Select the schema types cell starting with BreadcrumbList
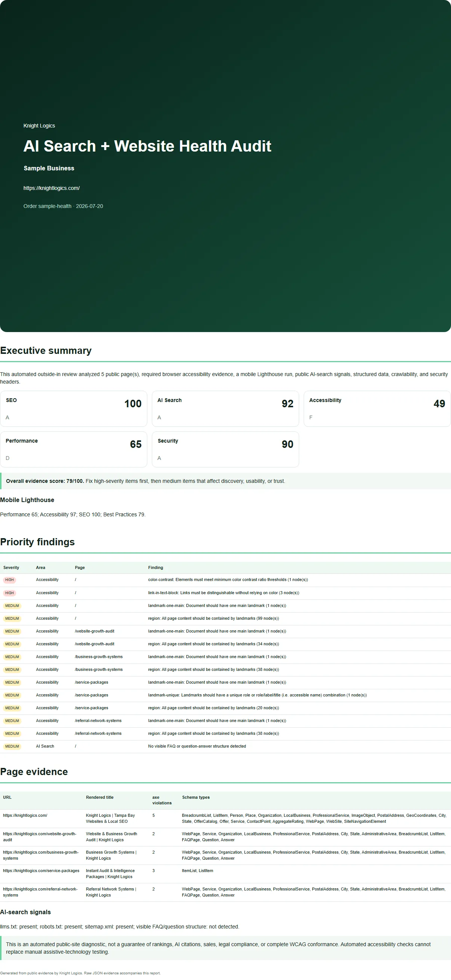The image size is (451, 980). [315, 819]
